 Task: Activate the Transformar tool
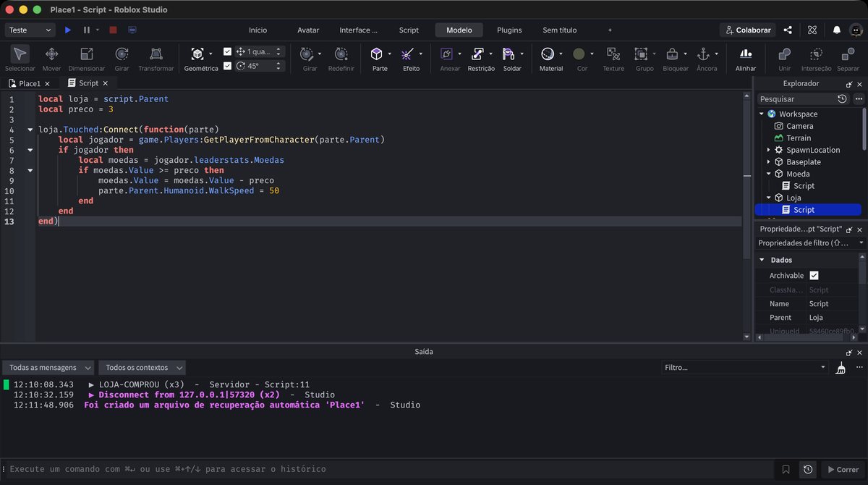pyautogui.click(x=156, y=59)
